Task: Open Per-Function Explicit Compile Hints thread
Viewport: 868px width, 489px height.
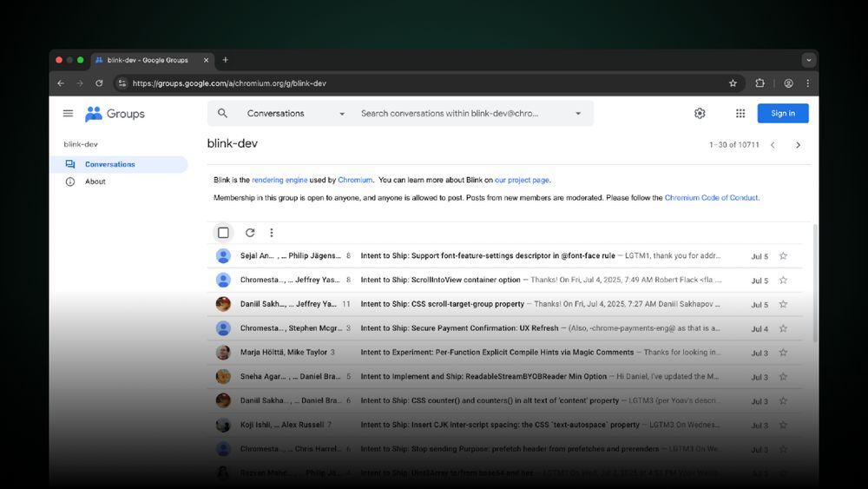Action: 497,353
